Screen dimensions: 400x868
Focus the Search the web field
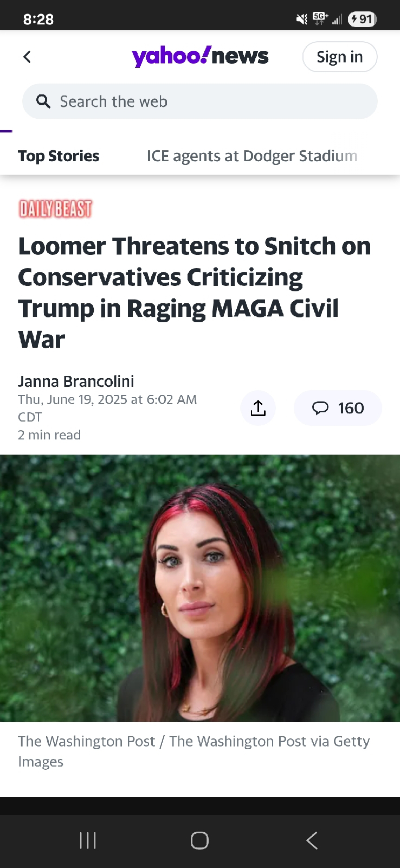199,101
